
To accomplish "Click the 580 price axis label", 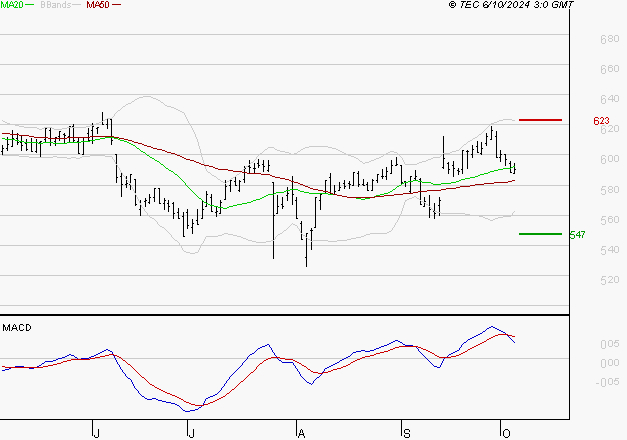I will point(609,190).
